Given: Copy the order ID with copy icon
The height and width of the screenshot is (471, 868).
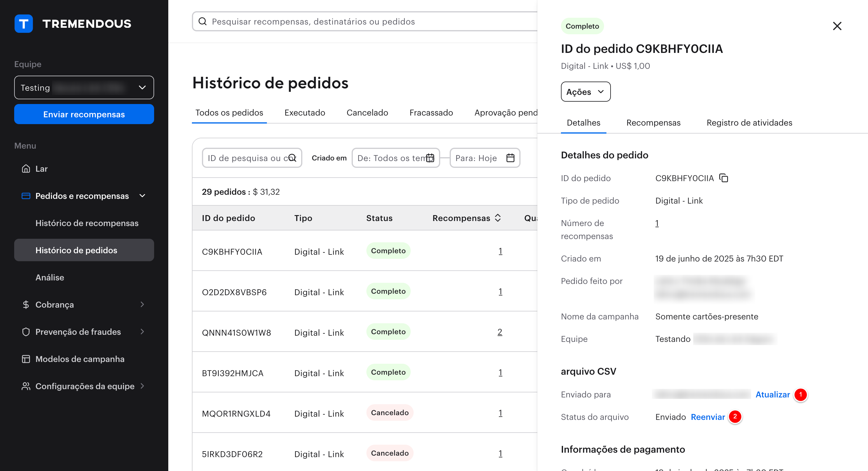Looking at the screenshot, I should (x=723, y=178).
